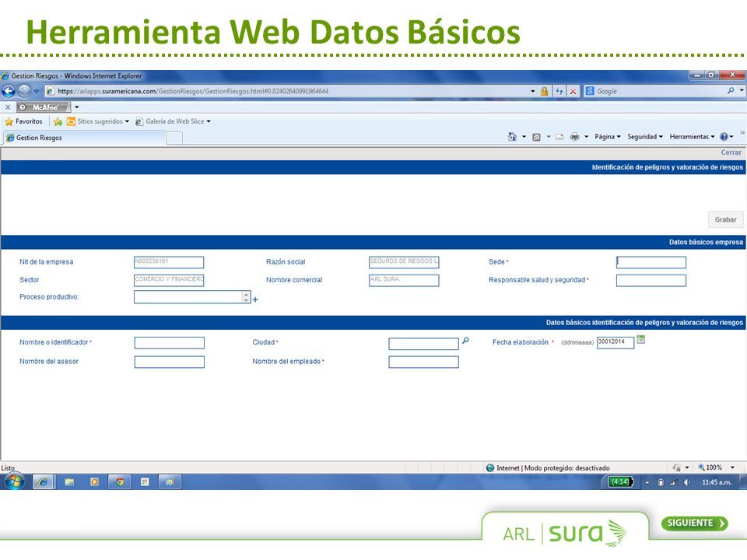Open Internet Explorer from the taskbar

(42, 482)
